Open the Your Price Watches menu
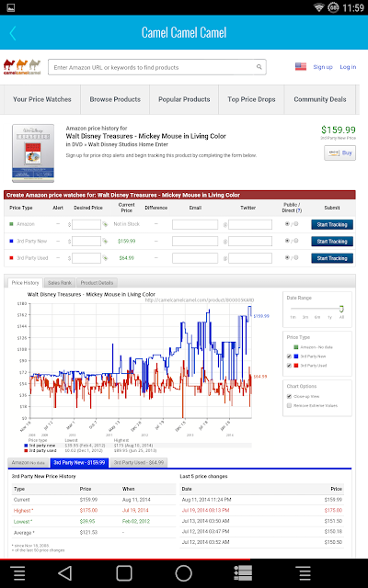The width and height of the screenshot is (368, 588). point(42,99)
